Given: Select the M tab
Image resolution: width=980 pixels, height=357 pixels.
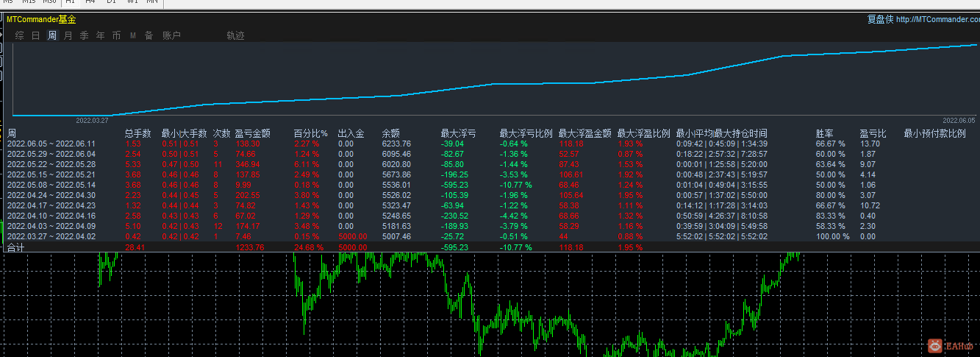Looking at the screenshot, I should 133,35.
